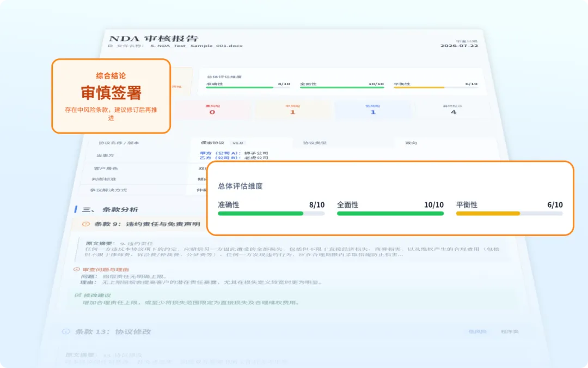
Task: Select the count card showing 4
Action: click(x=453, y=110)
